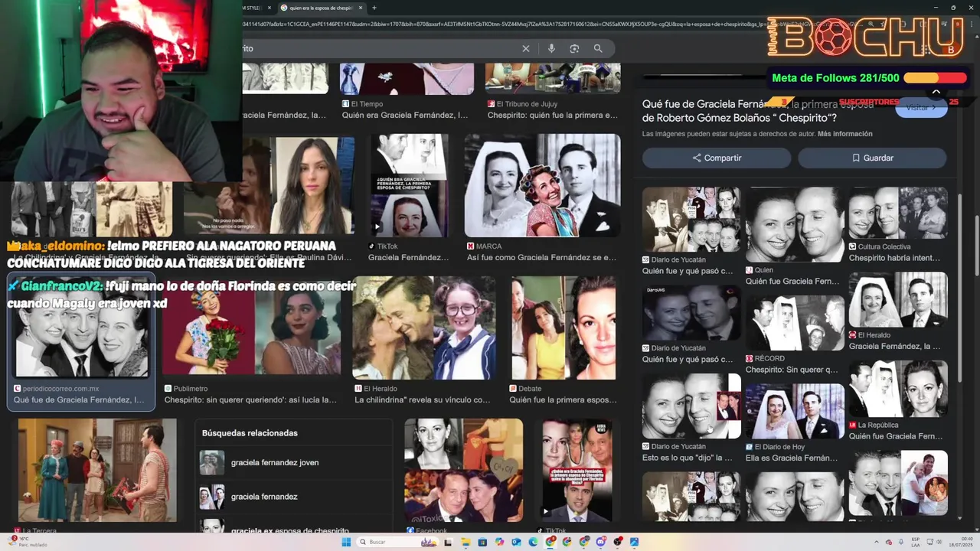Close the 'quien era la esposa de chespirito' tab
This screenshot has height=551, width=980.
(361, 8)
